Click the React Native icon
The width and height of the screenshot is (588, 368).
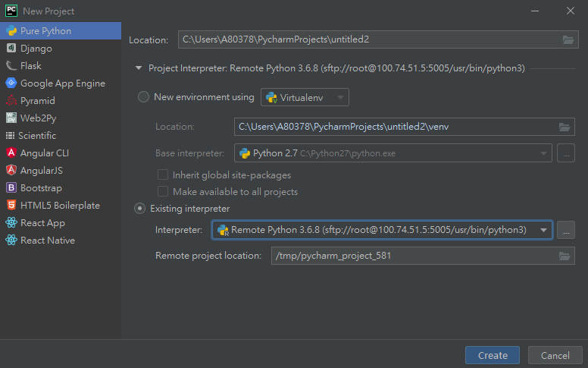(x=11, y=240)
